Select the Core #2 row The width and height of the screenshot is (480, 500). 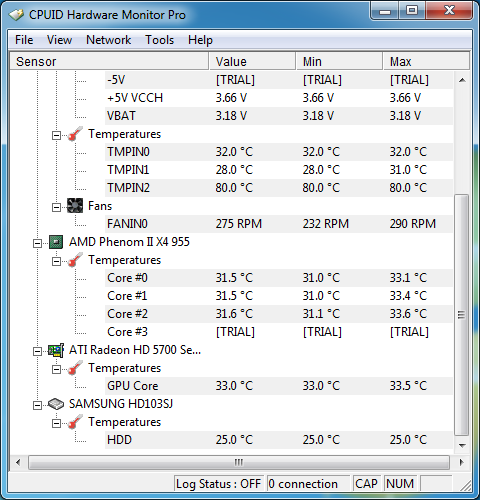click(x=279, y=314)
